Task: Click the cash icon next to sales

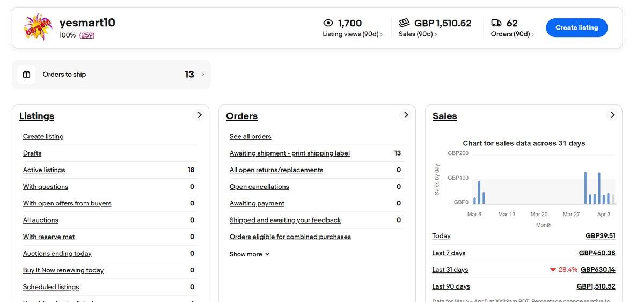Action: point(404,23)
